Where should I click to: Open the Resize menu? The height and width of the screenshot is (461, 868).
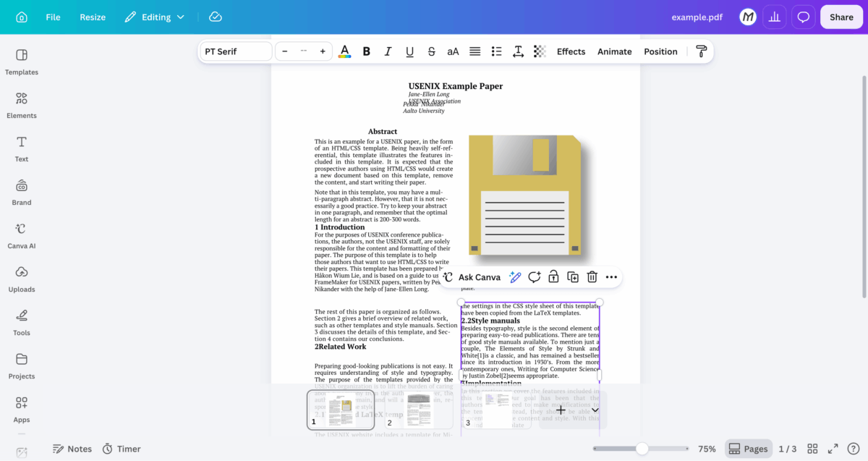click(93, 17)
